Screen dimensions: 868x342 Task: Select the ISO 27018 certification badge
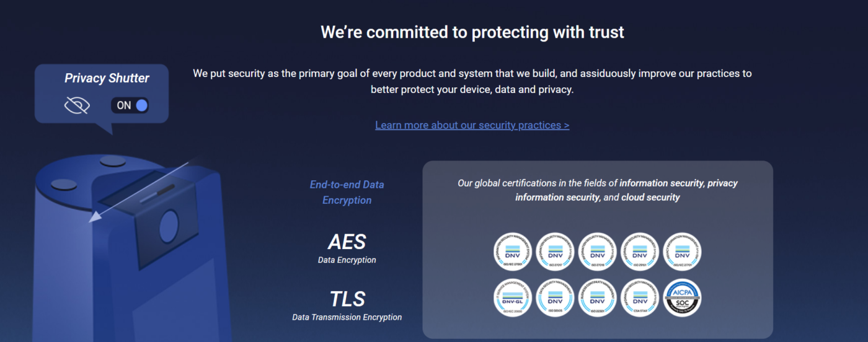598,252
